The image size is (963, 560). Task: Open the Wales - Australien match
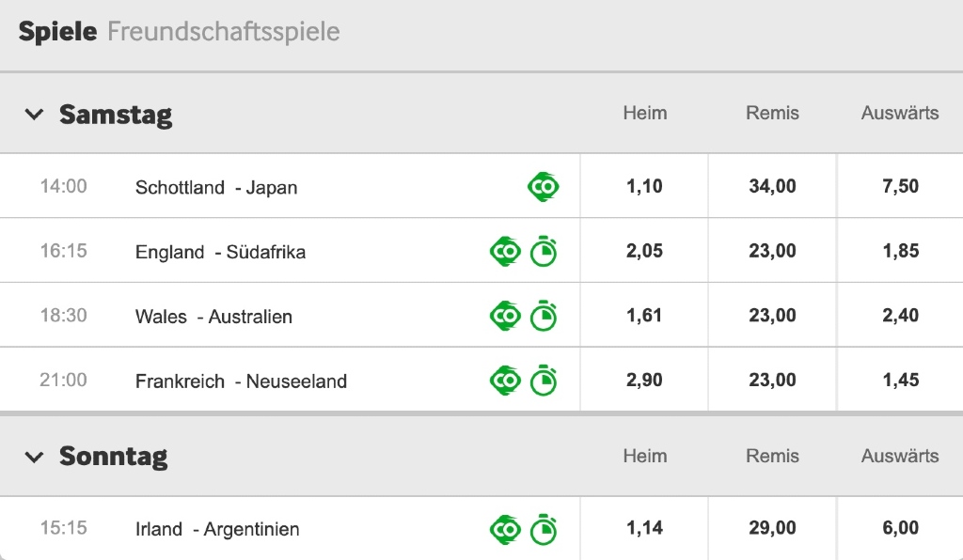coord(213,317)
